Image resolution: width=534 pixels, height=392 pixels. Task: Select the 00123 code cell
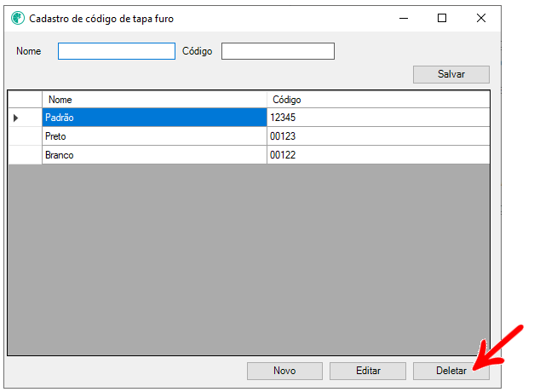[378, 136]
